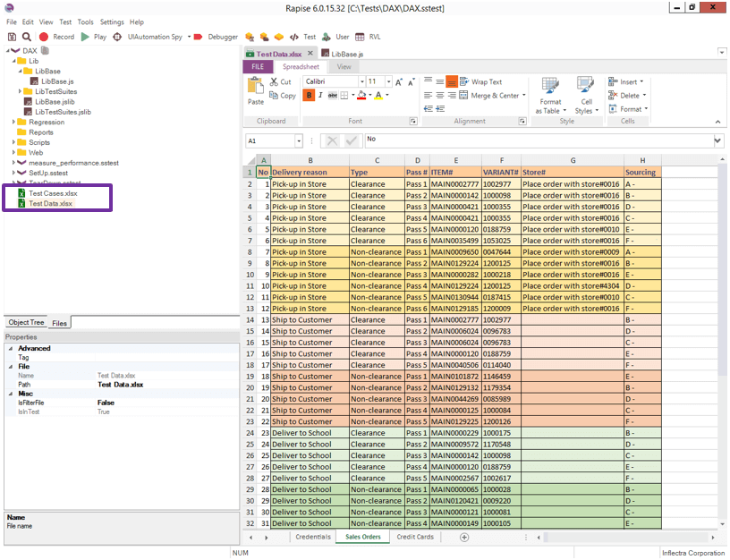Screen dimensions: 730x560
Task: Click the Align Text Left icon
Action: pos(429,95)
